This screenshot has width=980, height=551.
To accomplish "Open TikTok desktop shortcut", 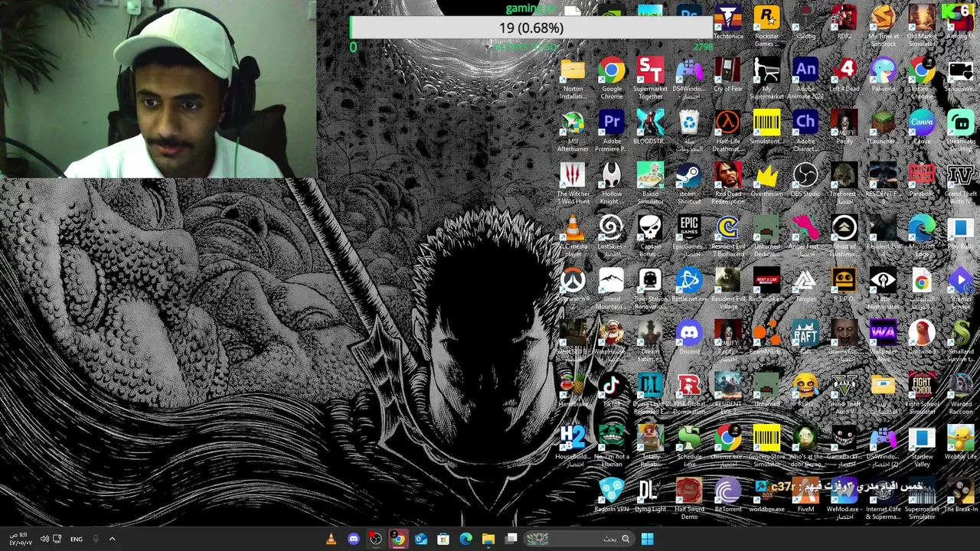I will click(x=611, y=390).
